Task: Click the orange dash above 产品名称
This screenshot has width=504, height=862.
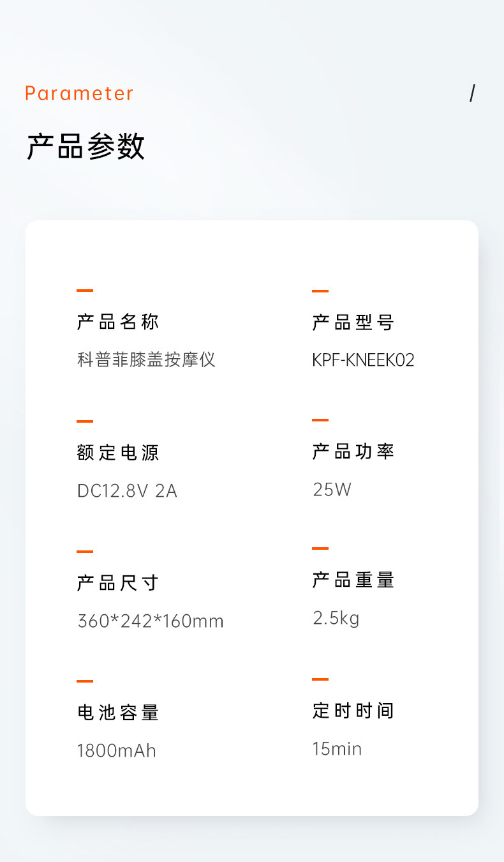Action: tap(85, 291)
